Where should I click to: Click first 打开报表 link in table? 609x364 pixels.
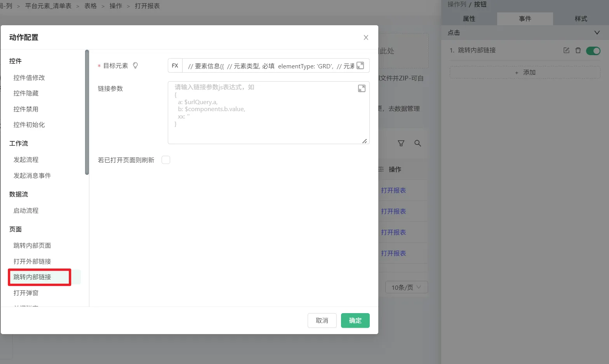393,190
